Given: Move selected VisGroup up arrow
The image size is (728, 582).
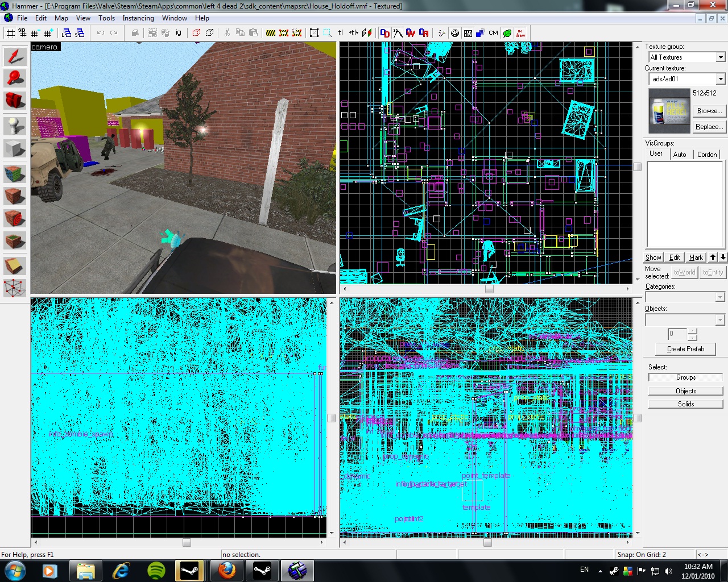Looking at the screenshot, I should click(713, 257).
